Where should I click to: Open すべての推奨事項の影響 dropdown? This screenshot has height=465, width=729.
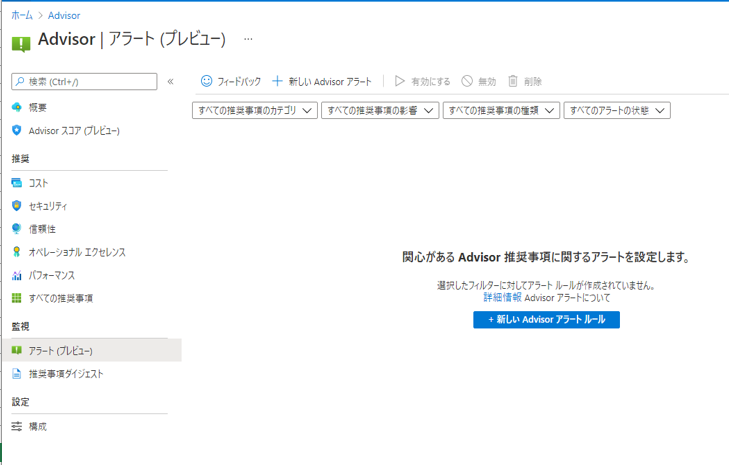380,111
